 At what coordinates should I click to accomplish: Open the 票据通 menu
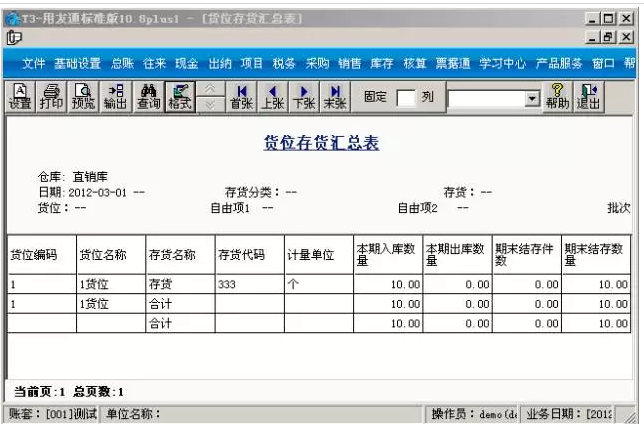click(453, 63)
